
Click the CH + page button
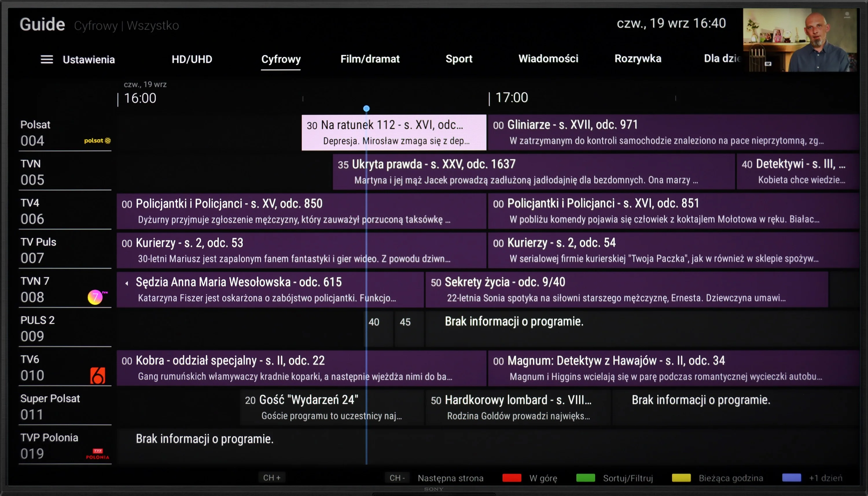(272, 478)
